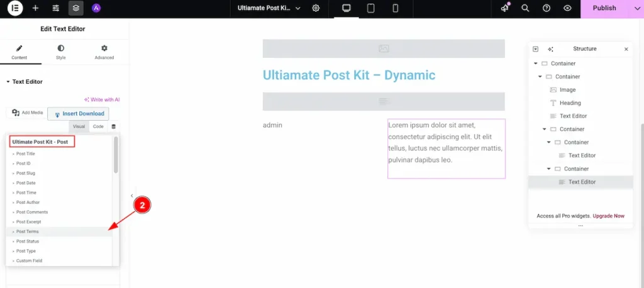
Task: Toggle preview changes eye icon
Action: [567, 8]
